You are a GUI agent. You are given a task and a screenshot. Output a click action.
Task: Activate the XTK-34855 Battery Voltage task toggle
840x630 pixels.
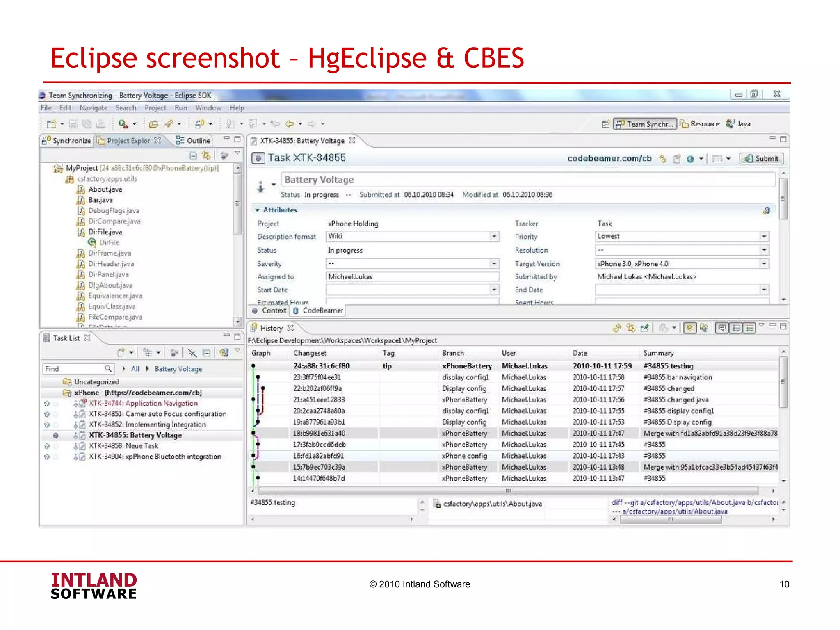pos(56,435)
